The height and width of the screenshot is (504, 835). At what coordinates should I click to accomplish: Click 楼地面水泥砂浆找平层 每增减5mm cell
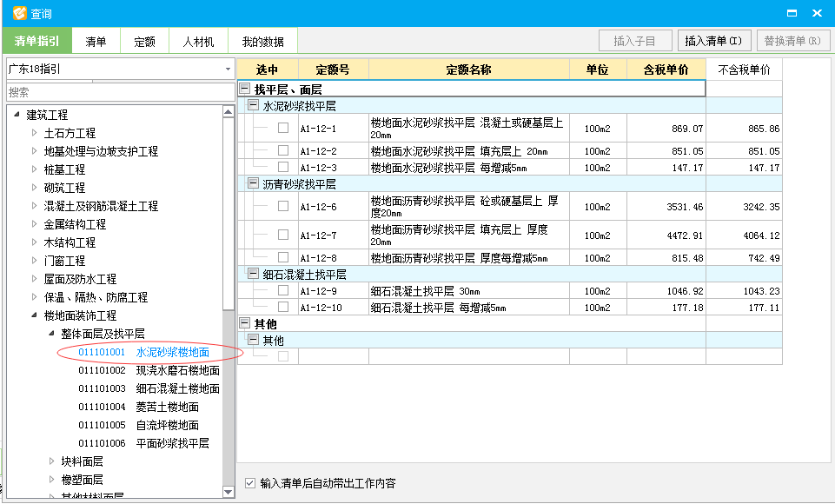point(469,168)
